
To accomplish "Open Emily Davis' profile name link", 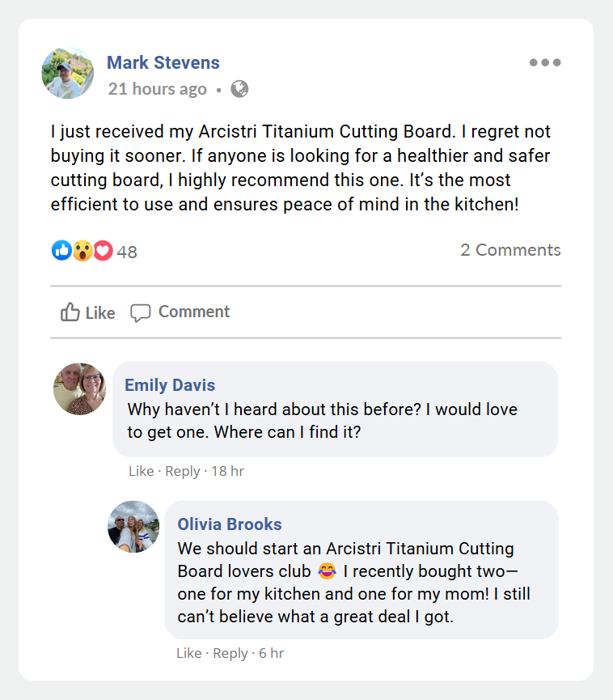I will [x=170, y=384].
